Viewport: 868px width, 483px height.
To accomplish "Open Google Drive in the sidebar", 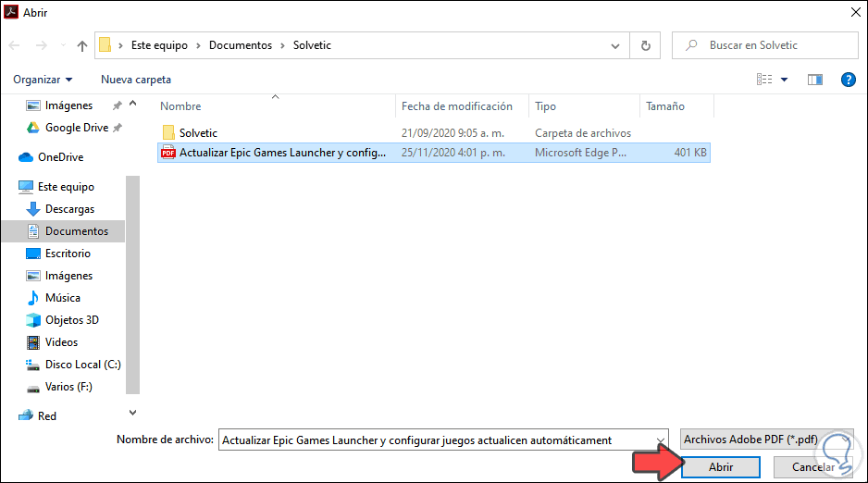I will pyautogui.click(x=77, y=128).
